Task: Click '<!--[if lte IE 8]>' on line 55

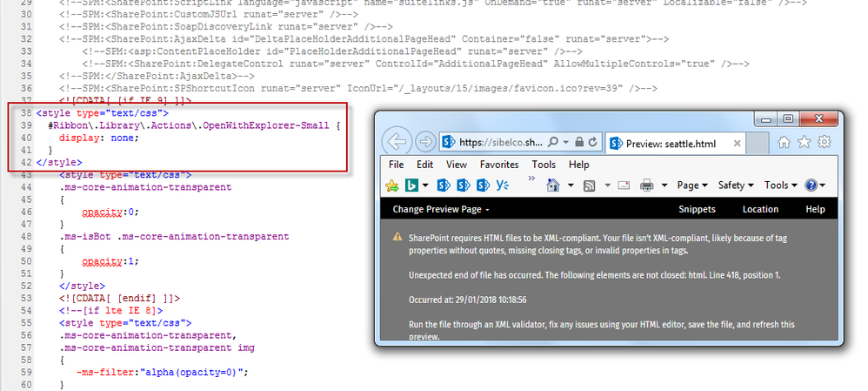Action: click(110, 310)
